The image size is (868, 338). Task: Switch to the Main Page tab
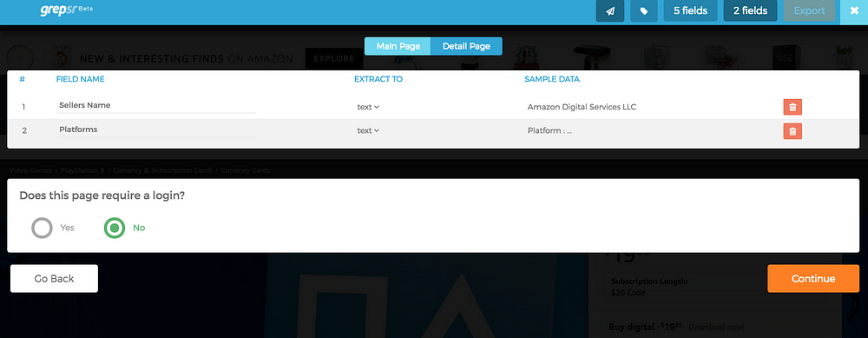[398, 46]
